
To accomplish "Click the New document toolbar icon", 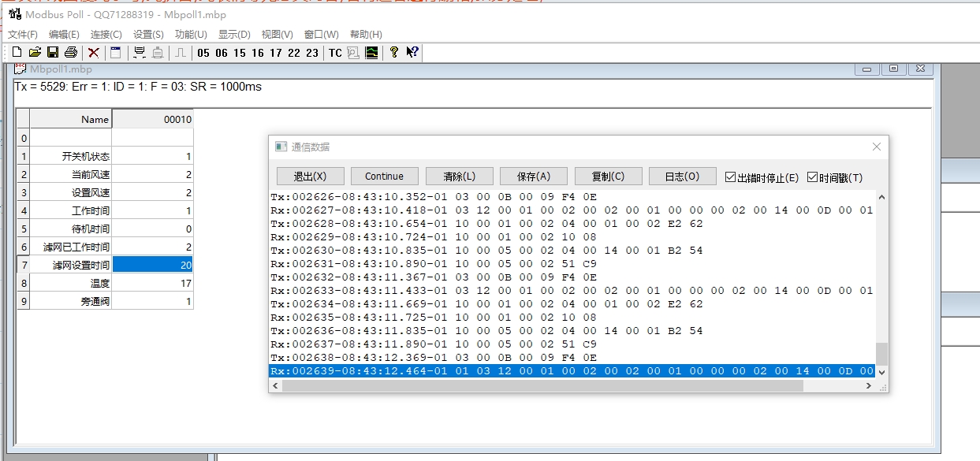I will tap(17, 53).
